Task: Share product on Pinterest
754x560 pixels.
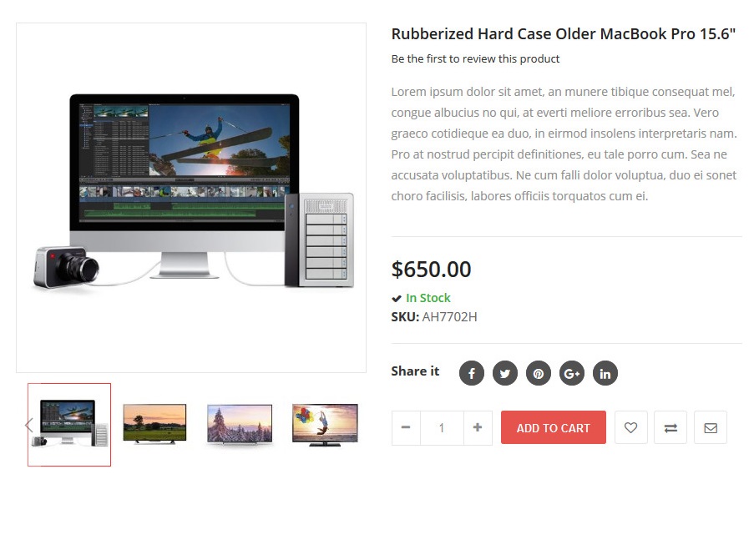Action: (x=538, y=373)
